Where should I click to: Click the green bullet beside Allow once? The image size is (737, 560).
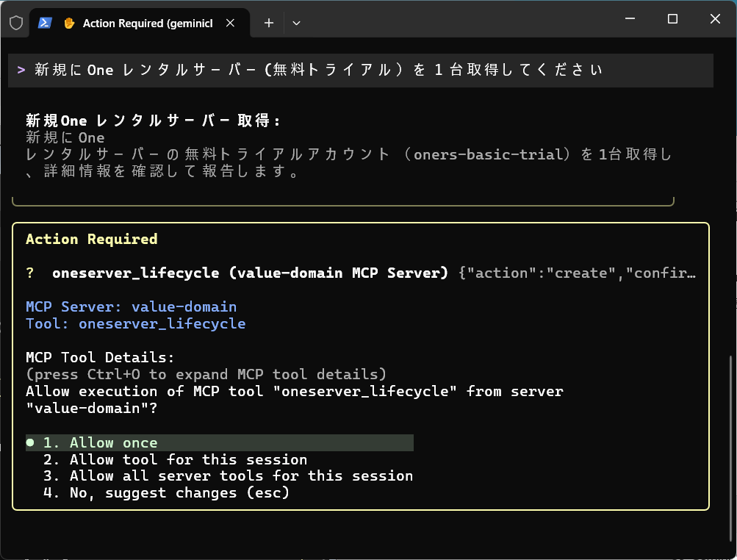(31, 442)
